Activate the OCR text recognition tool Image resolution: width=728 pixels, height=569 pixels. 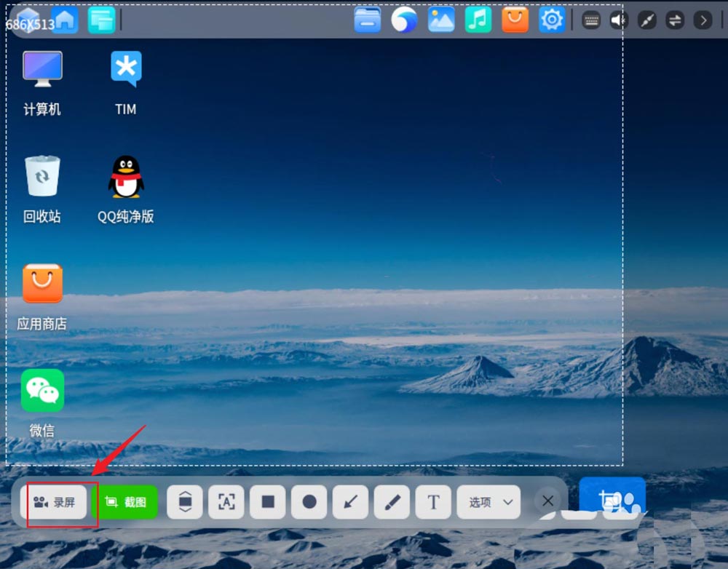[226, 502]
